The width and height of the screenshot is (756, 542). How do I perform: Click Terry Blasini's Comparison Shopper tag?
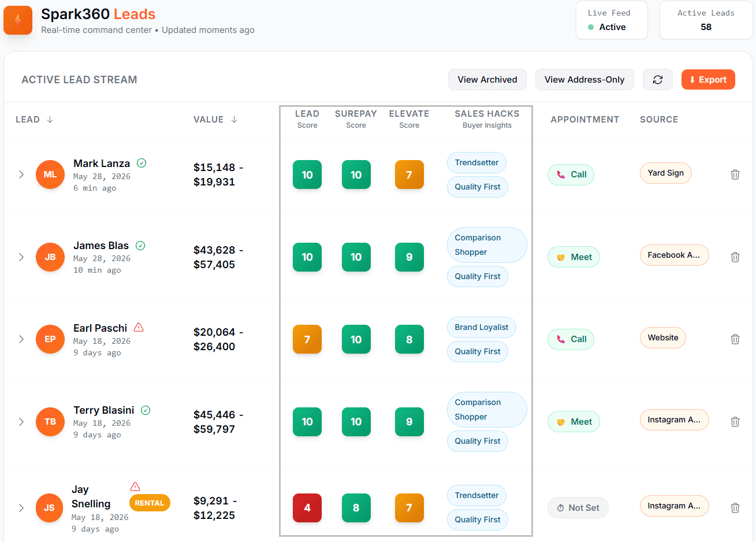pos(487,410)
